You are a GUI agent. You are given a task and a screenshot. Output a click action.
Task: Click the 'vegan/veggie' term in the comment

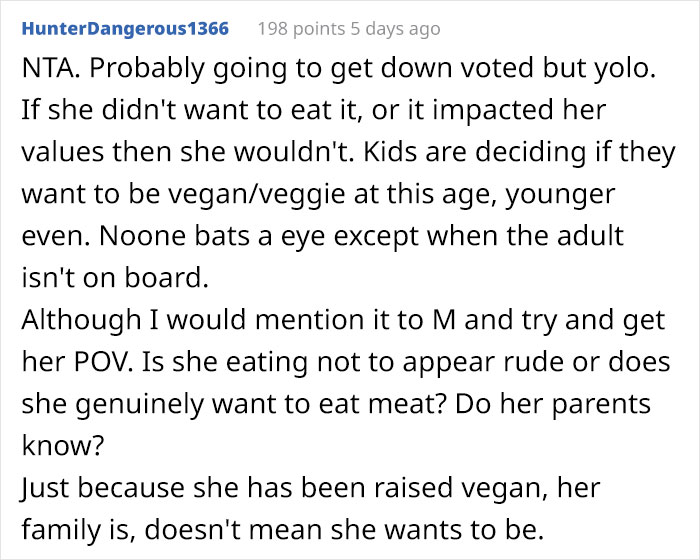click(257, 195)
